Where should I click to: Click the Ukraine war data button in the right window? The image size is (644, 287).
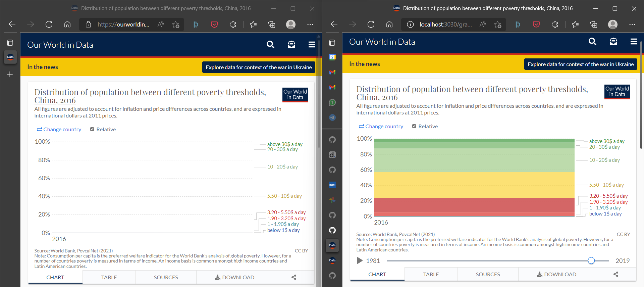581,64
